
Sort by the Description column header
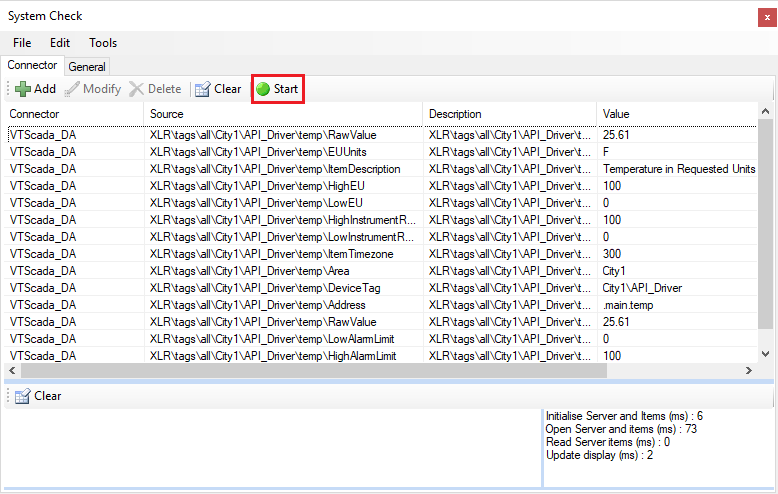510,114
